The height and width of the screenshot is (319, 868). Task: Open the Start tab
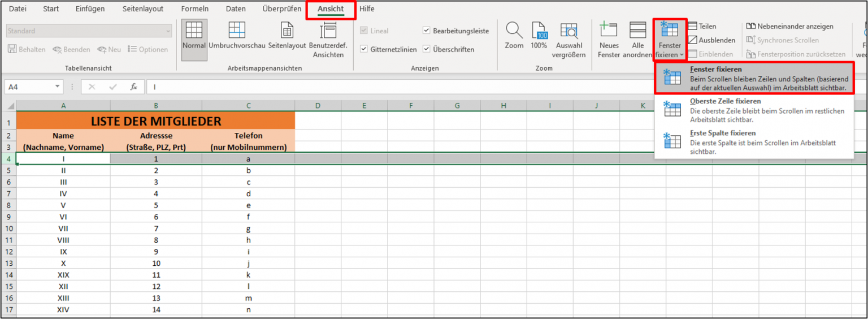pyautogui.click(x=51, y=9)
